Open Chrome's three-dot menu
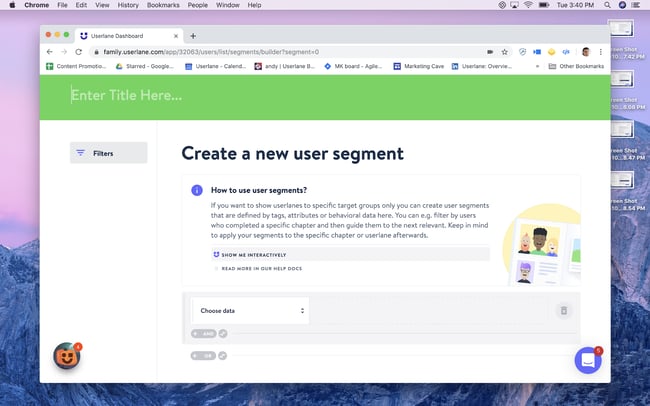This screenshot has height=406, width=650. coord(600,51)
